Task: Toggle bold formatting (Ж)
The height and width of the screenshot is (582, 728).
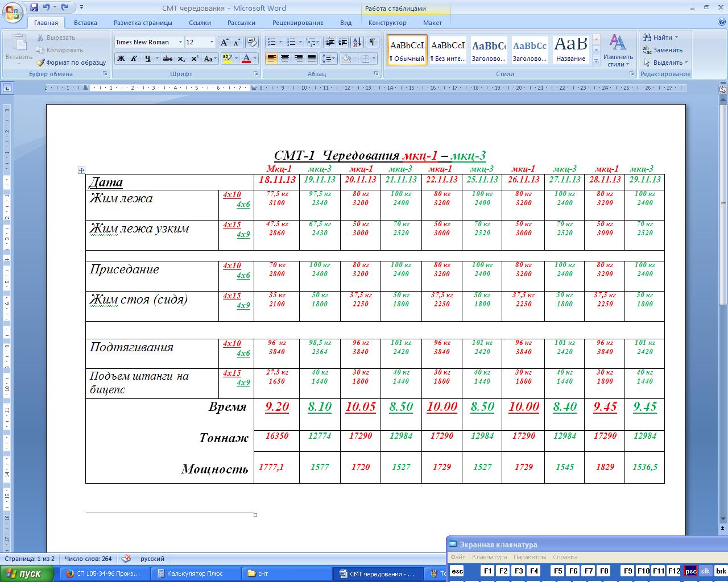Action: 121,59
